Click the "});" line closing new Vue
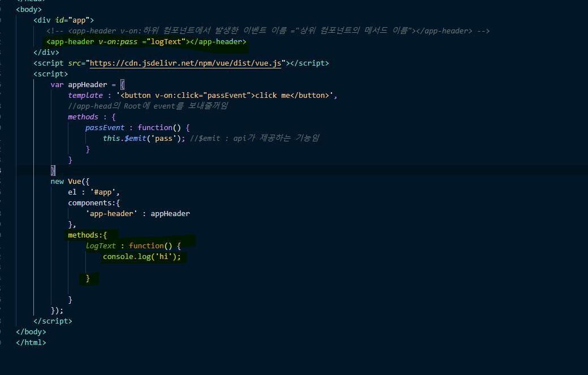588x375 pixels. [x=57, y=311]
